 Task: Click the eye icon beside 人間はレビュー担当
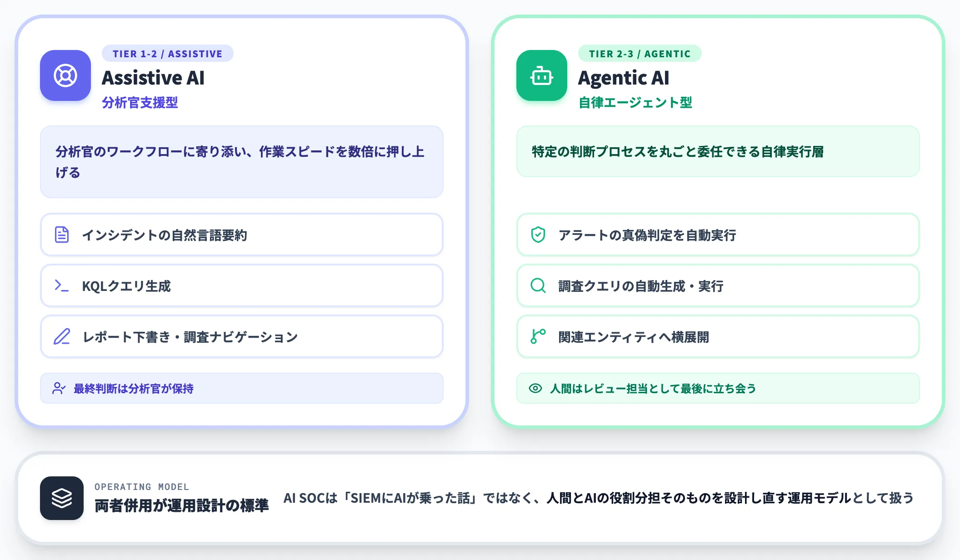(535, 388)
